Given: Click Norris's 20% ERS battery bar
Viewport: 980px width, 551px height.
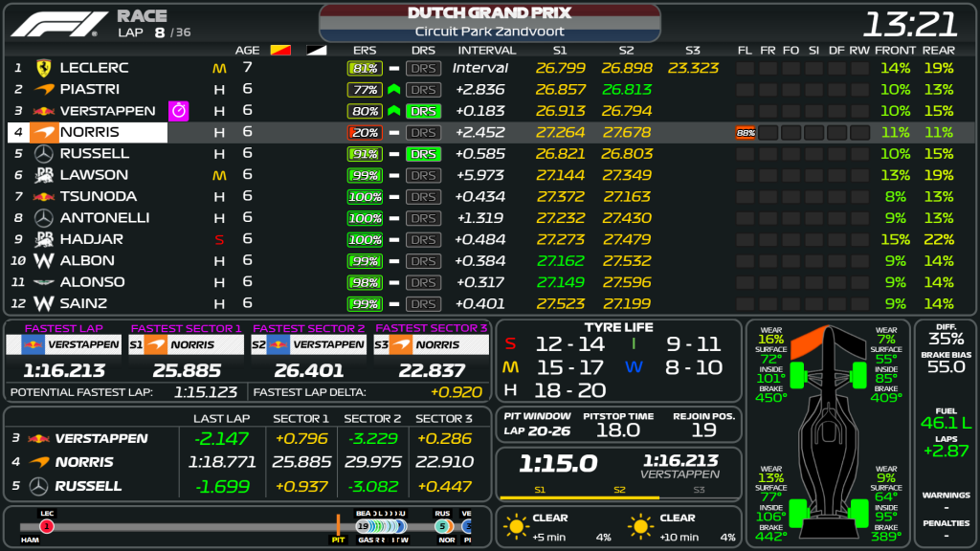Looking at the screenshot, I should click(365, 132).
